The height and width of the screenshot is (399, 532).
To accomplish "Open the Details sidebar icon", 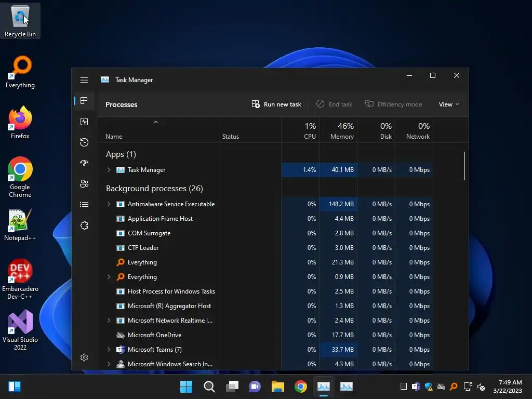I will pos(84,204).
